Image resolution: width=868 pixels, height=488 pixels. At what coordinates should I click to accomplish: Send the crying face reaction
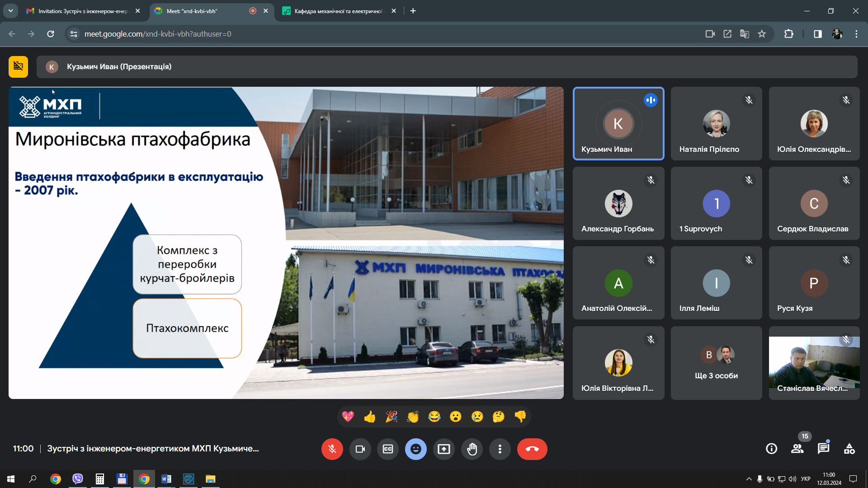click(477, 417)
